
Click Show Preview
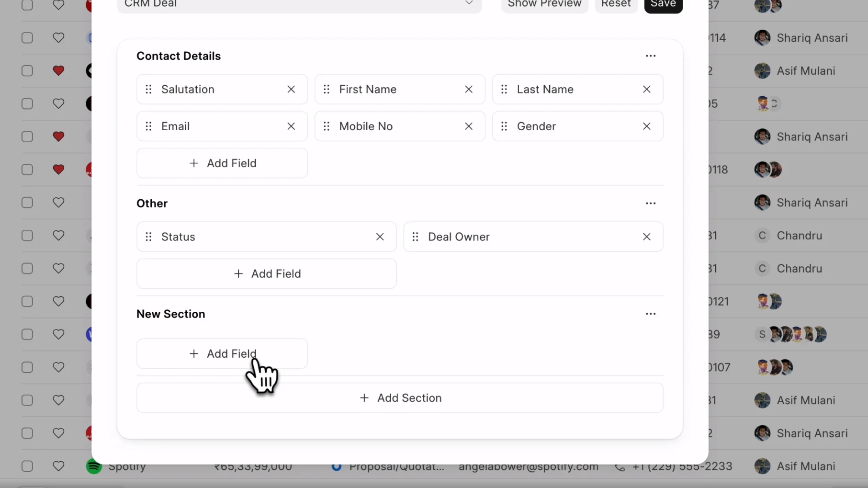click(544, 4)
